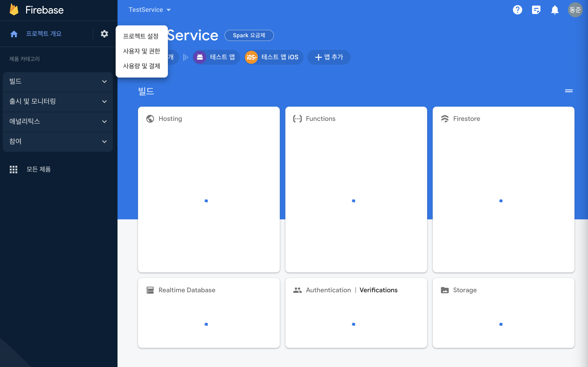Click the project overview home icon
The image size is (588, 367).
(14, 34)
